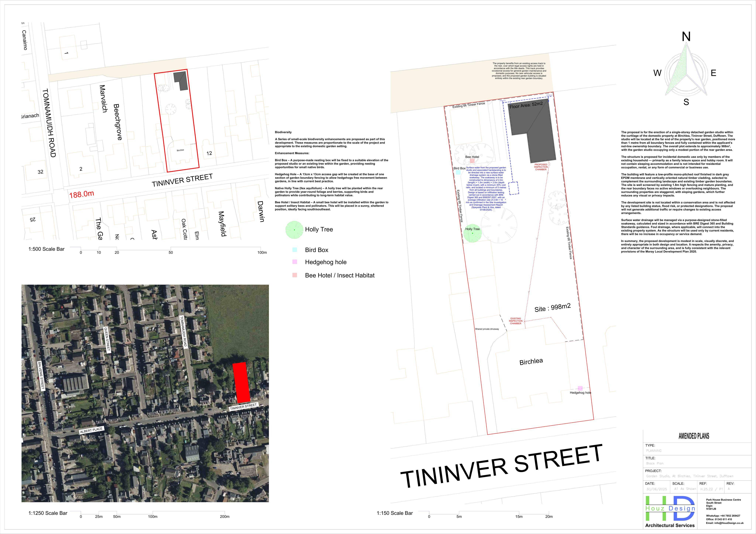Click the large Birchlea label on block plan
Viewport: 756px width, 534px height.
(x=531, y=361)
